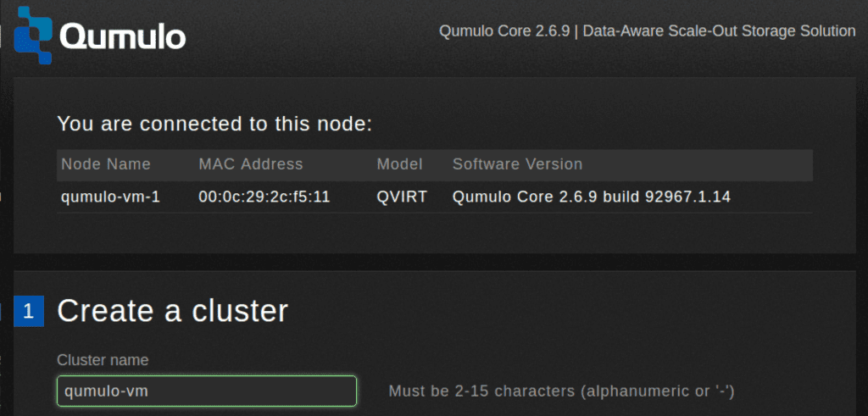Image resolution: width=868 pixels, height=416 pixels.
Task: Click the MAC Address column header
Action: click(x=251, y=164)
